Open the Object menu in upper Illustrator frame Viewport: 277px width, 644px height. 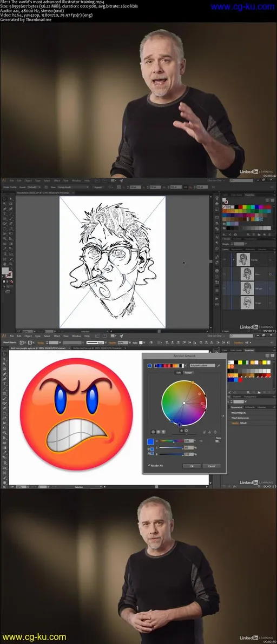pos(28,180)
